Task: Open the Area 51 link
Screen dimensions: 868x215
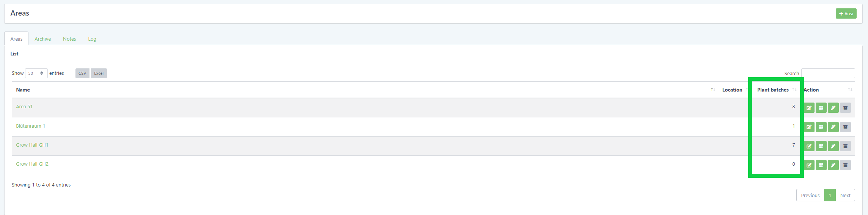Action: click(24, 107)
